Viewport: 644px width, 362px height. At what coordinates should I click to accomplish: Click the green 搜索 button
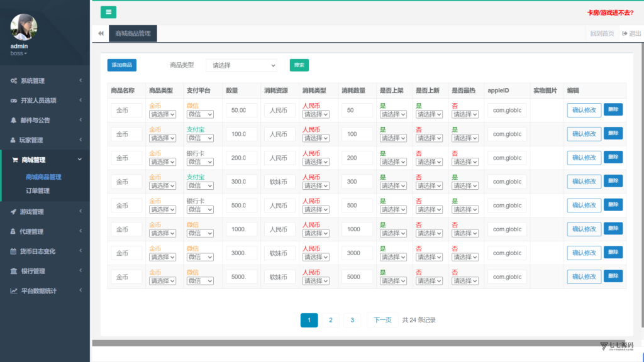pyautogui.click(x=299, y=65)
